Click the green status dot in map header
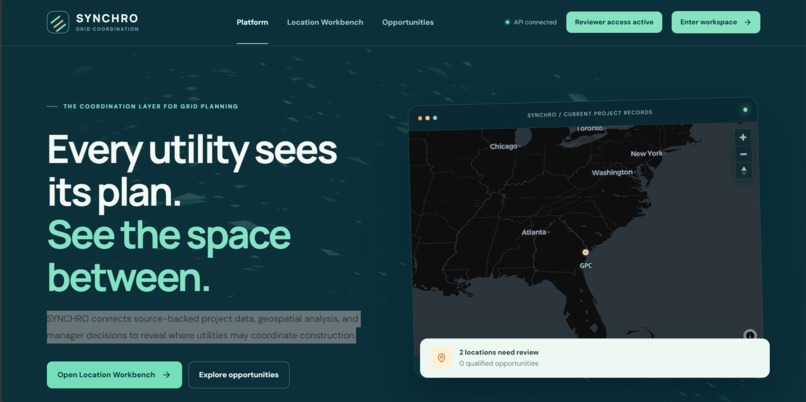The image size is (806, 402). (745, 109)
